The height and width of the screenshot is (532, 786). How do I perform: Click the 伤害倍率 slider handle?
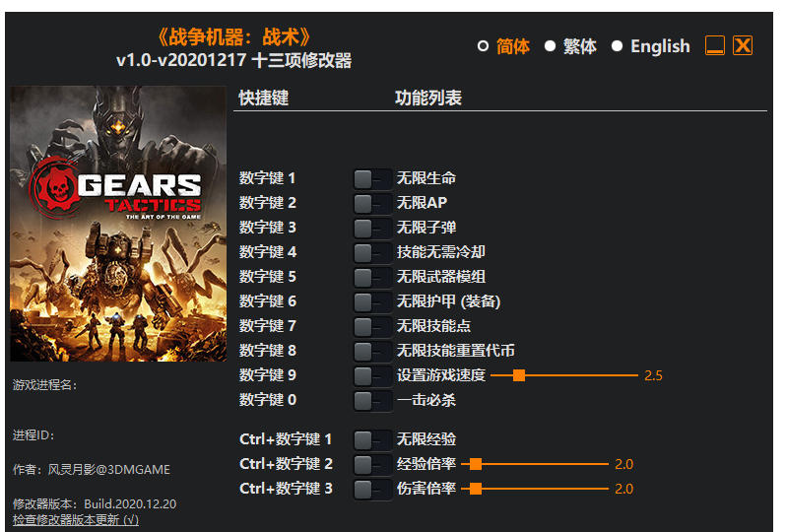(476, 489)
